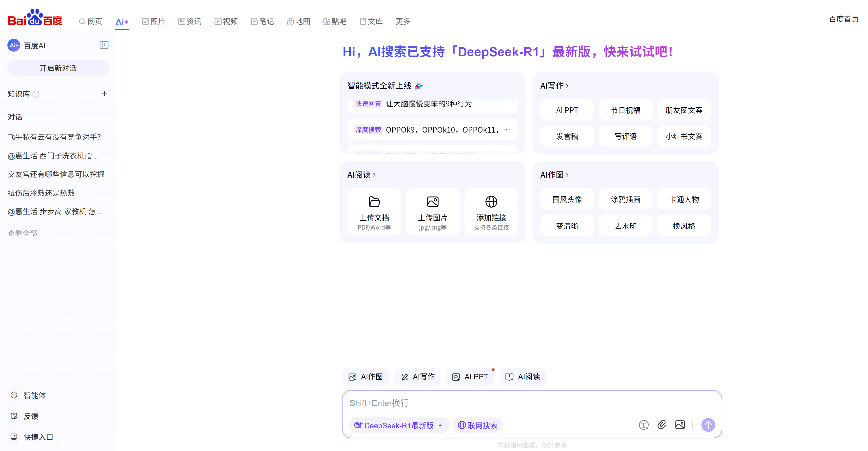Switch to the 资讯 tab

pyautogui.click(x=190, y=21)
